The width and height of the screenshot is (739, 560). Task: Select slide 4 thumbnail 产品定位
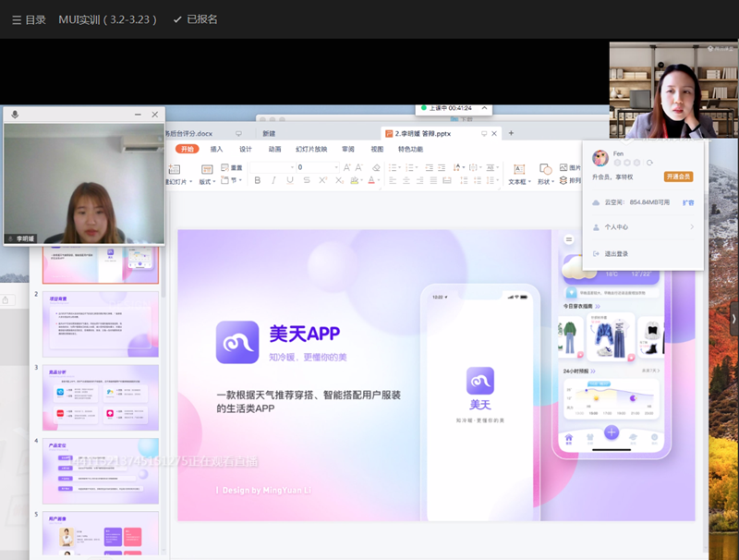(101, 471)
